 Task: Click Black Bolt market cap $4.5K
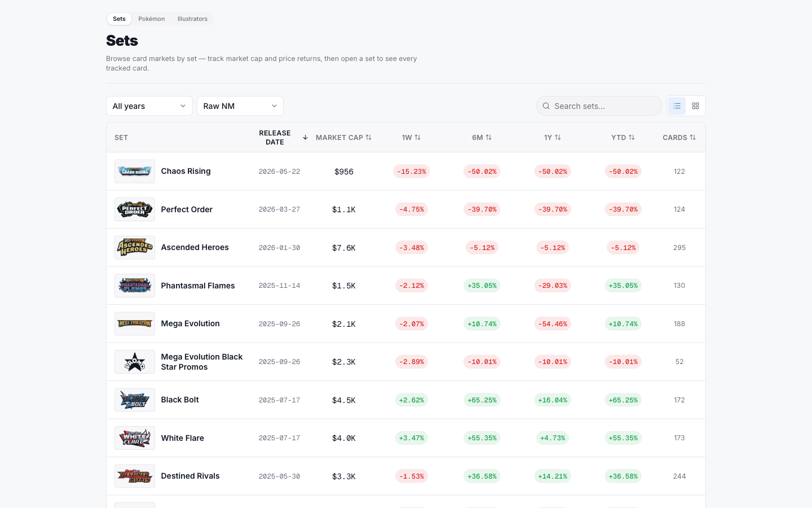click(344, 400)
